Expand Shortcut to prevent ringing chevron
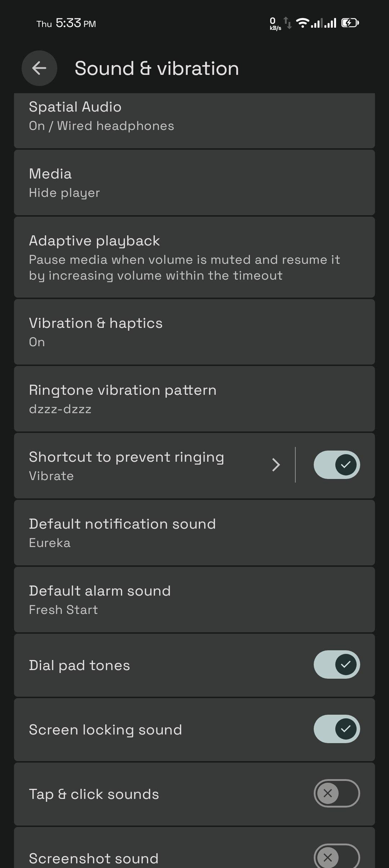 pyautogui.click(x=276, y=465)
